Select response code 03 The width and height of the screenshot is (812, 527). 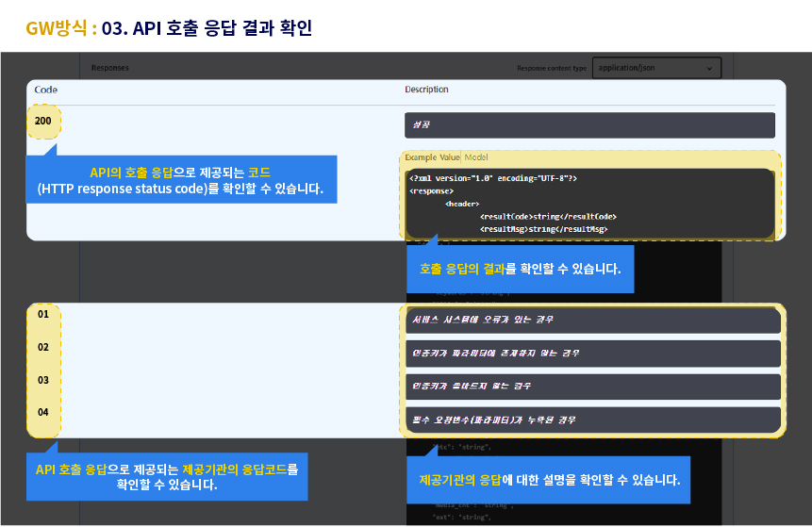[x=43, y=380]
